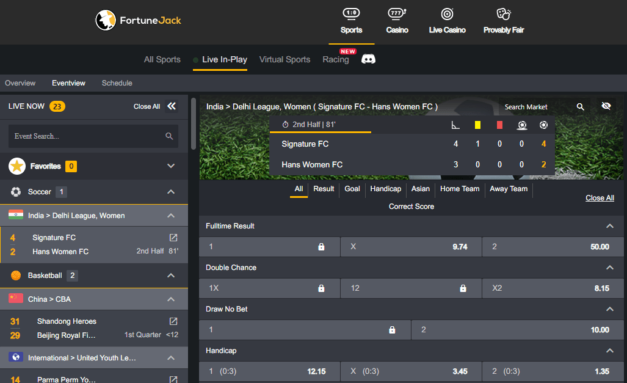
Task: Collapse International > United Youth League
Action: [171, 357]
